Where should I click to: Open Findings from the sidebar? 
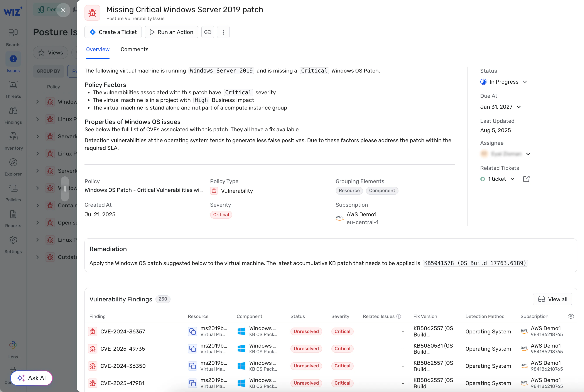tap(13, 115)
